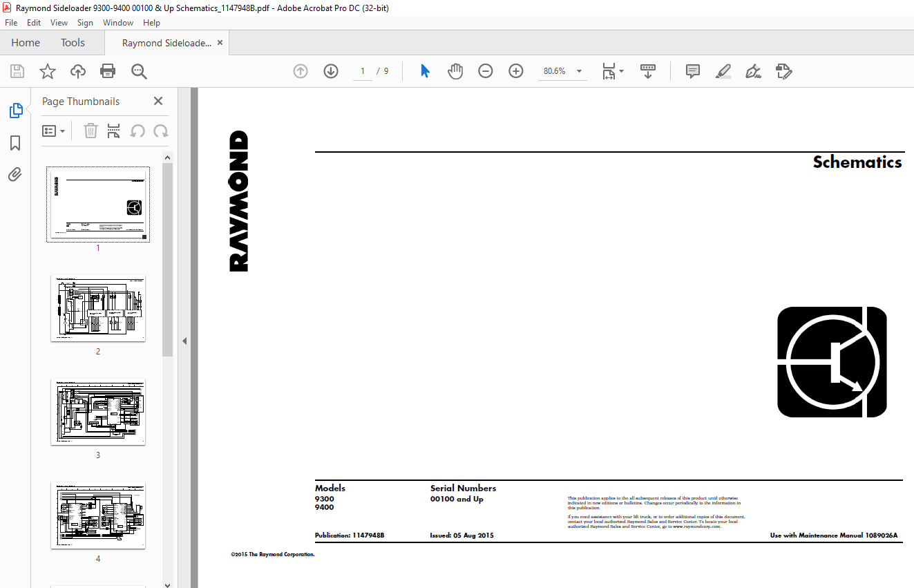Open the File menu
The image size is (914, 588).
pyautogui.click(x=11, y=23)
